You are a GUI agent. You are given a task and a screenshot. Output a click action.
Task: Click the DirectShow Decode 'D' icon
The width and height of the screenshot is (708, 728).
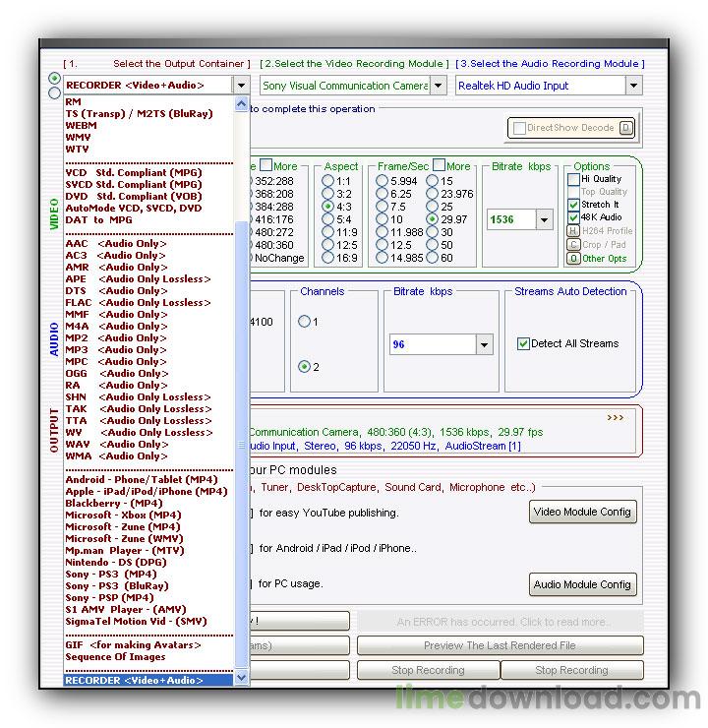pyautogui.click(x=626, y=128)
